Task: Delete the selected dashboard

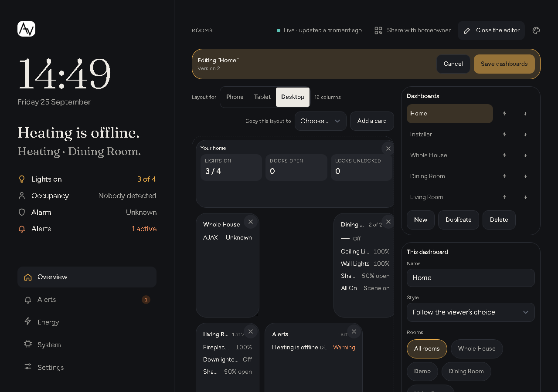Action: point(499,220)
